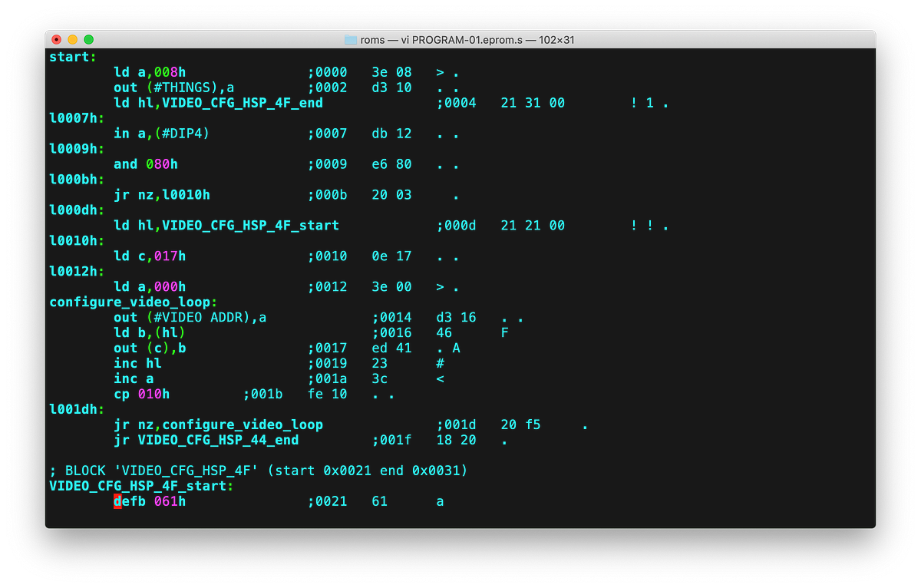Click the ';0007' address comment
Image resolution: width=921 pixels, height=588 pixels.
[328, 134]
